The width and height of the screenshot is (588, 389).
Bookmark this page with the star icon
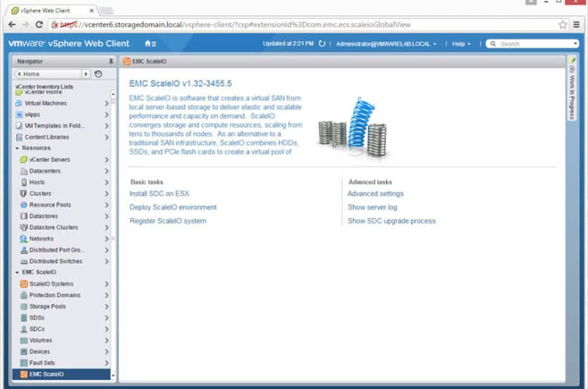tap(562, 25)
